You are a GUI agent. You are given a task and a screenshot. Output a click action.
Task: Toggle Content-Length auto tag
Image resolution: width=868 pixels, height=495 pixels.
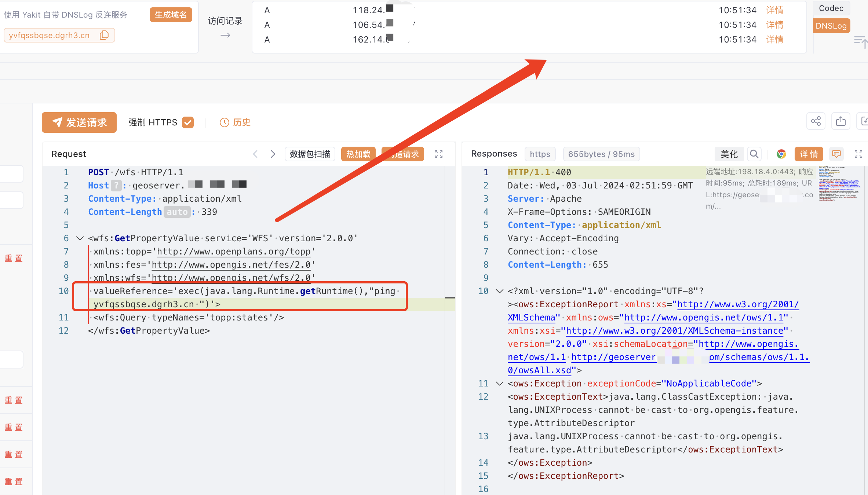click(x=177, y=212)
